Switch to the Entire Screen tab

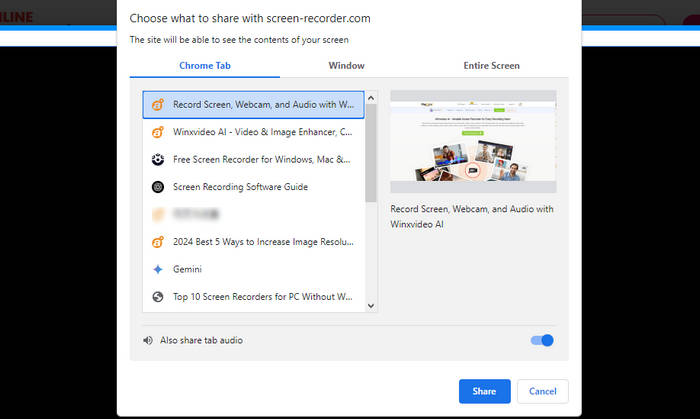[491, 66]
